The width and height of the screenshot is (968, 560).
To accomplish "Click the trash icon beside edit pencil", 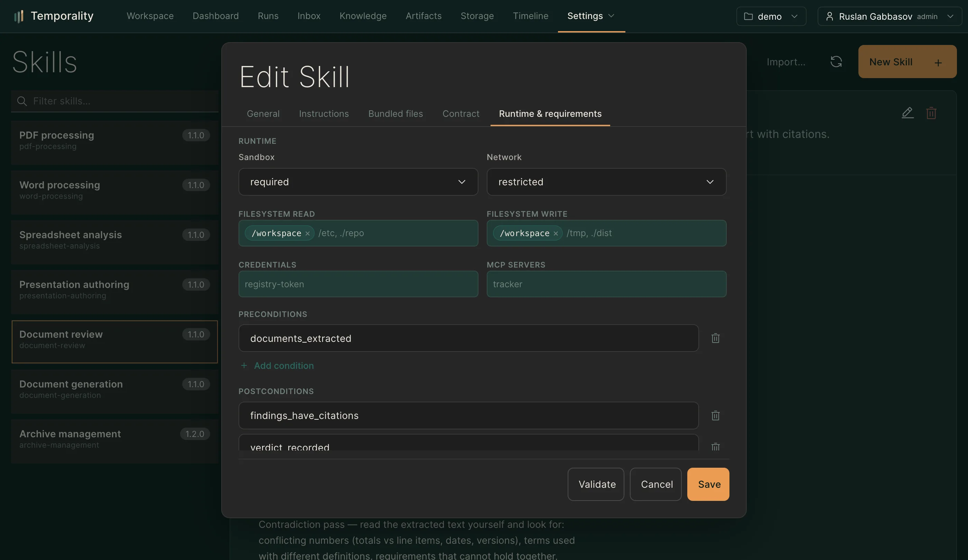I will point(931,113).
